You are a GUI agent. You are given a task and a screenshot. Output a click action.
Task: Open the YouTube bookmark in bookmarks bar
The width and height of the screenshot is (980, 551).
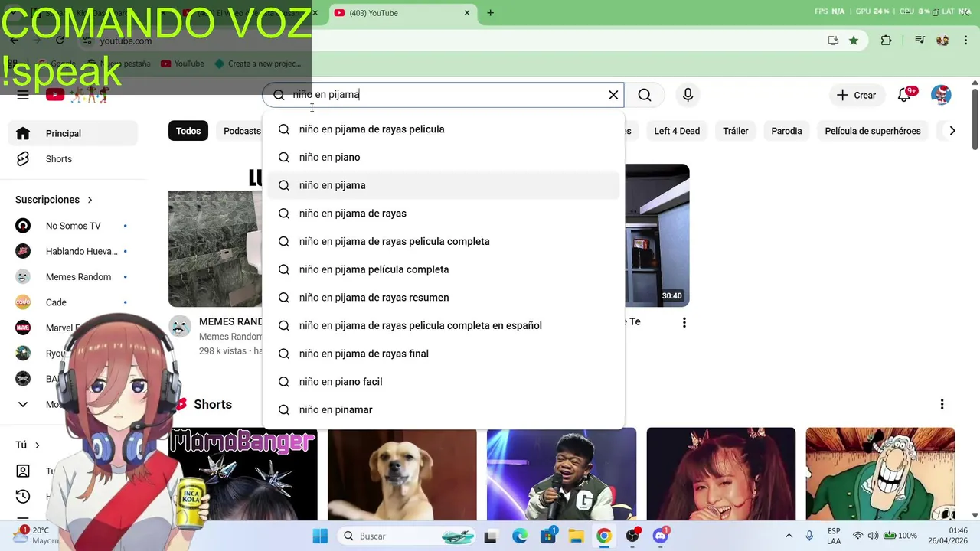(182, 64)
